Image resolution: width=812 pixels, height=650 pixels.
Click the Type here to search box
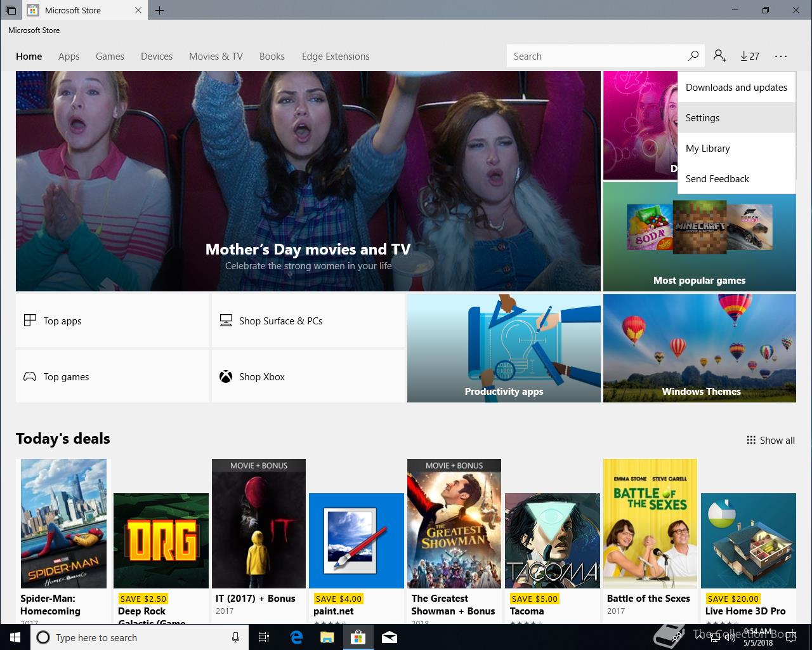pyautogui.click(x=138, y=637)
